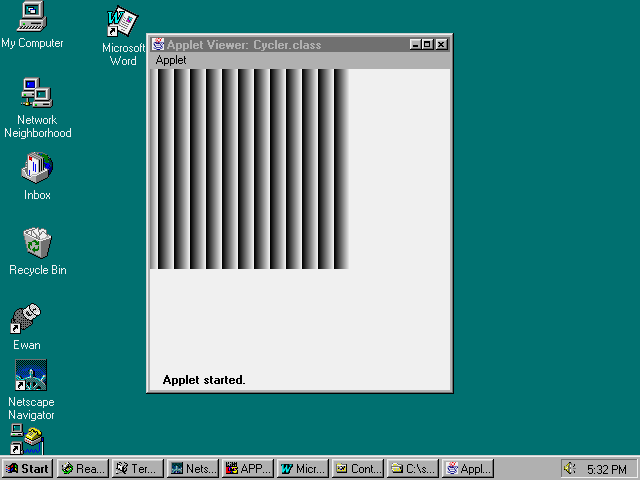Click the gradient stripes applet canvas
This screenshot has width=640, height=480.
[249, 169]
